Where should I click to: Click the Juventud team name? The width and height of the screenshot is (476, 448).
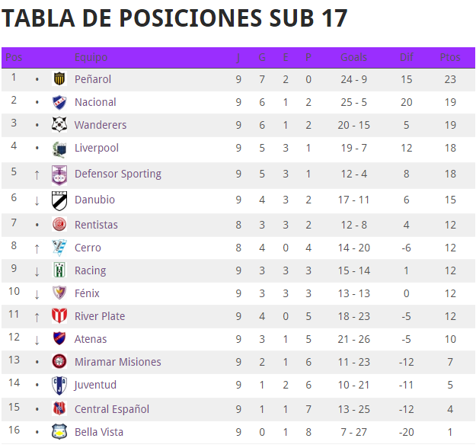click(x=95, y=385)
